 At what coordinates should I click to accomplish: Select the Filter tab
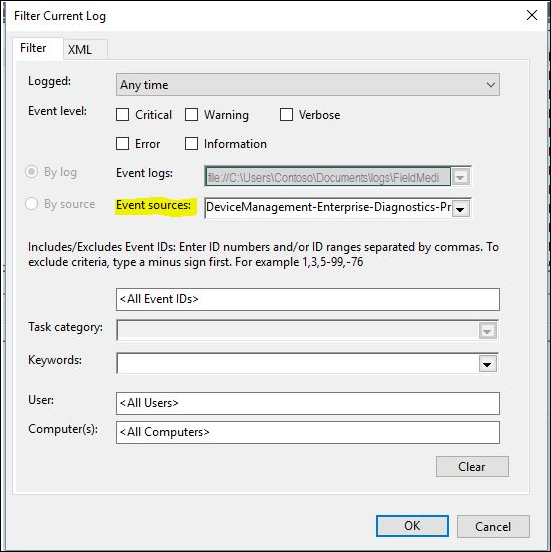38,48
